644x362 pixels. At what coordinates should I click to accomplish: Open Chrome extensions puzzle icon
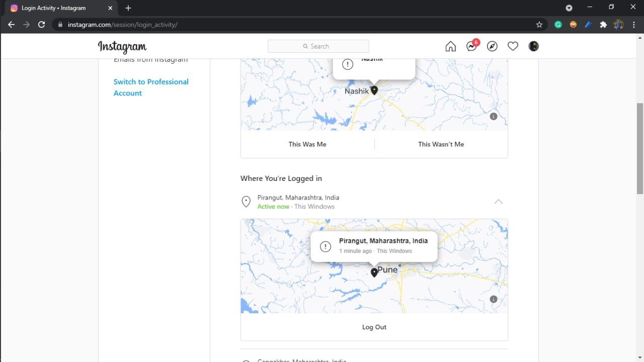pyautogui.click(x=603, y=25)
